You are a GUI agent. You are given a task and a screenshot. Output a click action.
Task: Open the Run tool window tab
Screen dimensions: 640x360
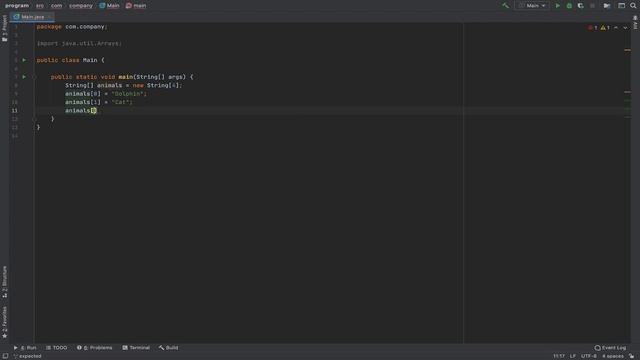(x=25, y=348)
